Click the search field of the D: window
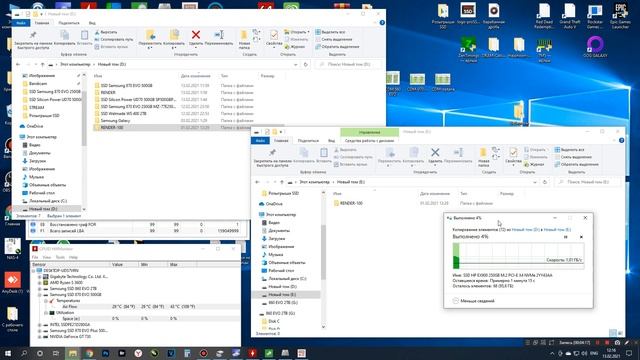The height and width of the screenshot is (360, 640). pyautogui.click(x=349, y=64)
